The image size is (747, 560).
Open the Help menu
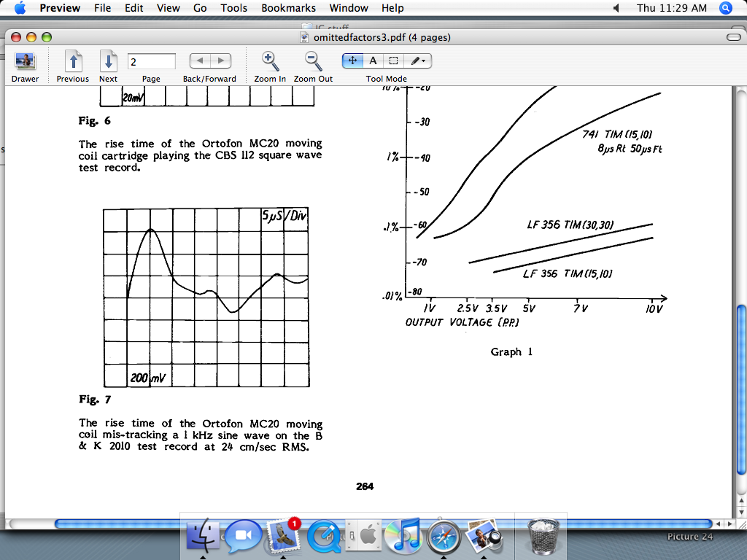point(392,8)
